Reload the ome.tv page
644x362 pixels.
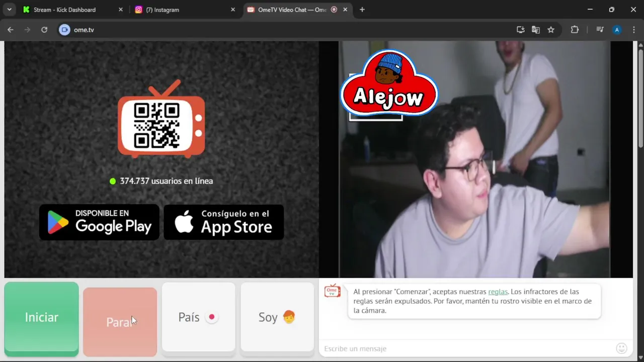click(44, 30)
